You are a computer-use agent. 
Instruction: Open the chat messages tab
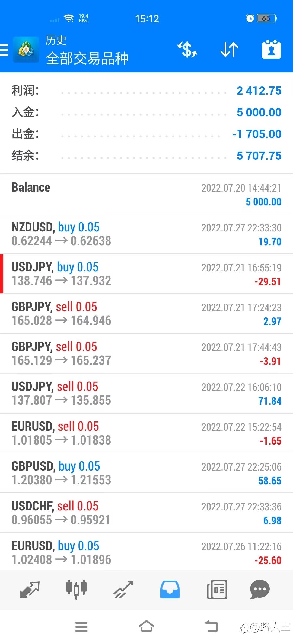[x=260, y=590]
